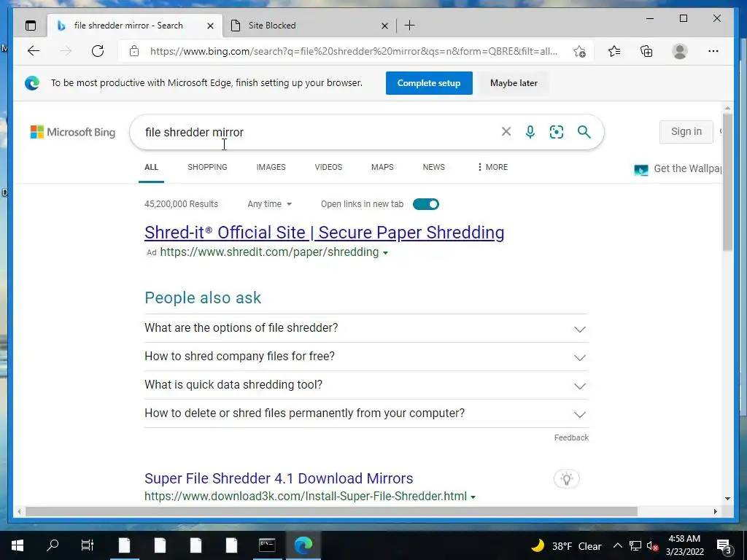Click the scrollbar down arrow
747x560 pixels.
point(727,498)
